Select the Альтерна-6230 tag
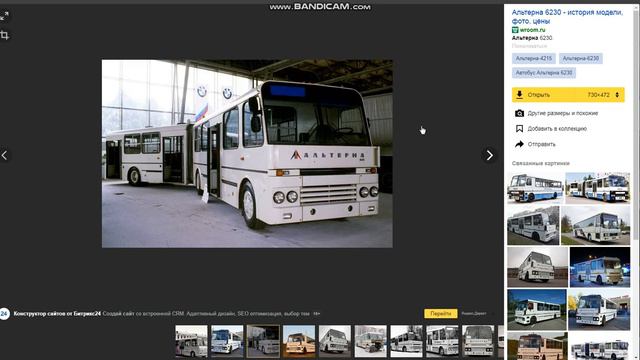640x360 pixels. click(580, 58)
